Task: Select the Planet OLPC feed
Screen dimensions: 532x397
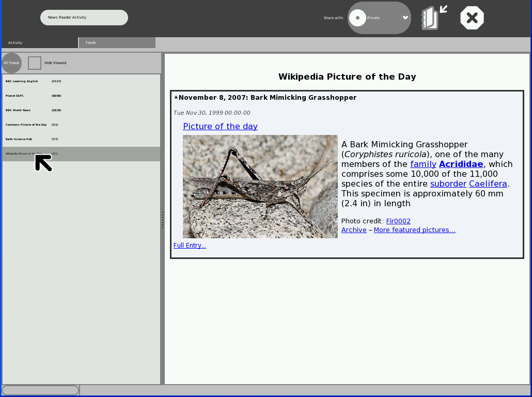Action: pos(15,96)
